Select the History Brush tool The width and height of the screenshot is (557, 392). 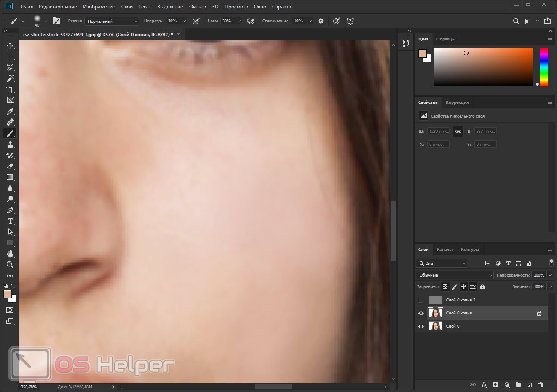pos(10,155)
